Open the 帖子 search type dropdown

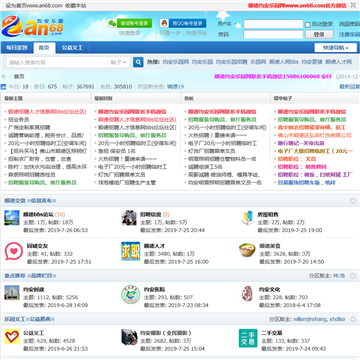pos(118,62)
